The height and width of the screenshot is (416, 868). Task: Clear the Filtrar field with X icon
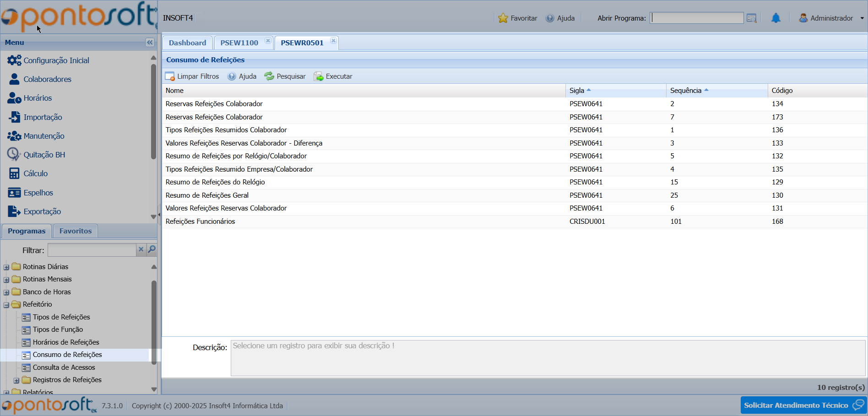point(141,249)
